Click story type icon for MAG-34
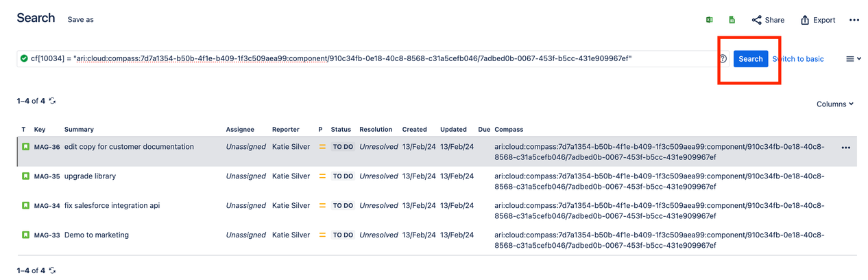868x280 pixels. pos(25,206)
